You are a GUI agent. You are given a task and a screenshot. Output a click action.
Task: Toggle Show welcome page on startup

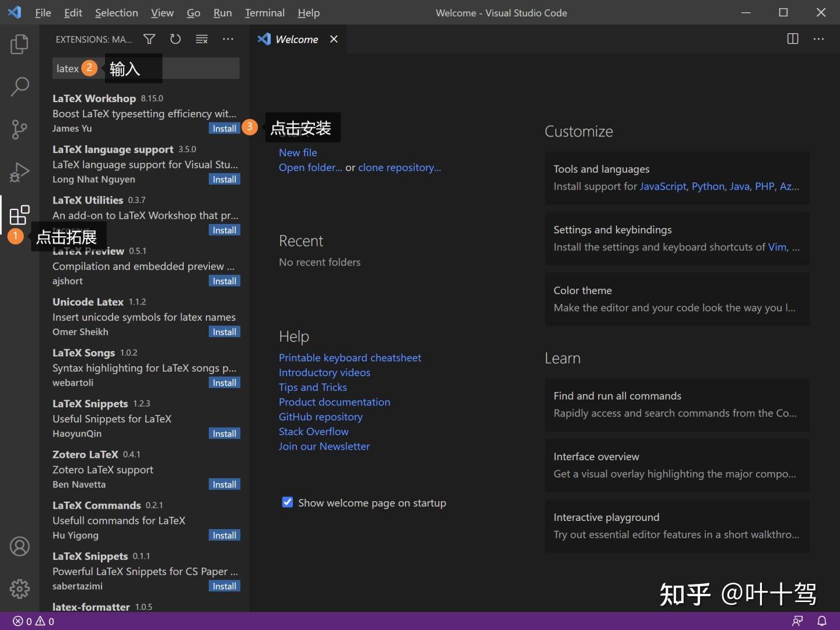coord(288,502)
